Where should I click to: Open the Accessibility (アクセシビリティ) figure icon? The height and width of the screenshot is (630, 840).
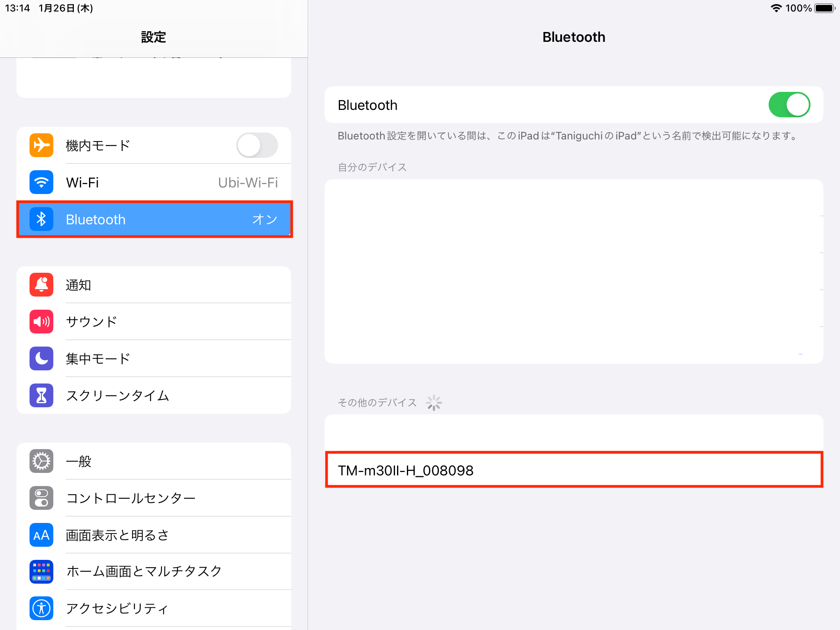pyautogui.click(x=41, y=608)
